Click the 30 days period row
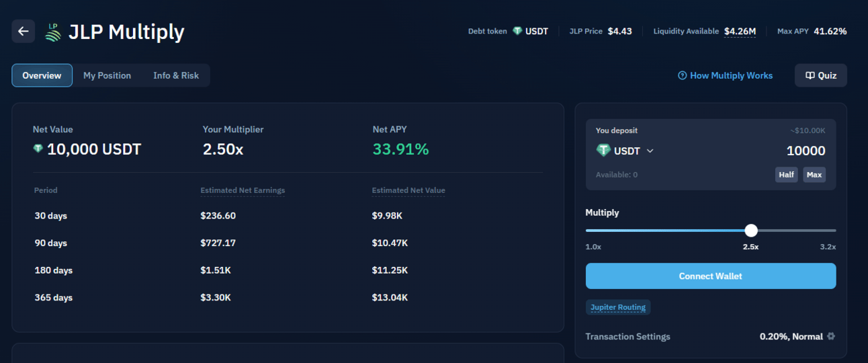This screenshot has height=363, width=868. (288, 216)
